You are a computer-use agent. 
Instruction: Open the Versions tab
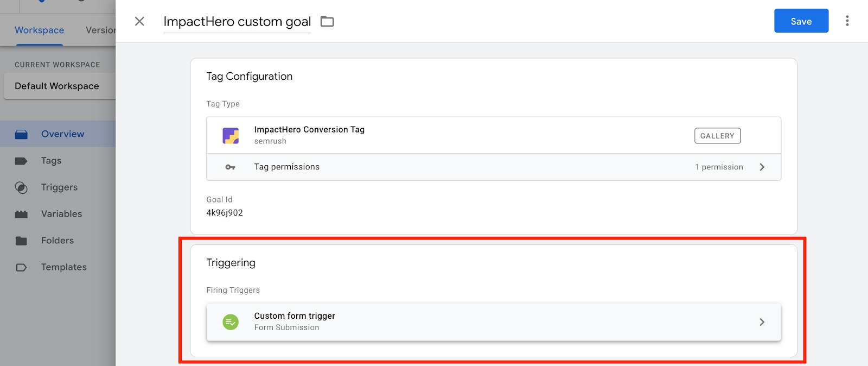pos(101,30)
